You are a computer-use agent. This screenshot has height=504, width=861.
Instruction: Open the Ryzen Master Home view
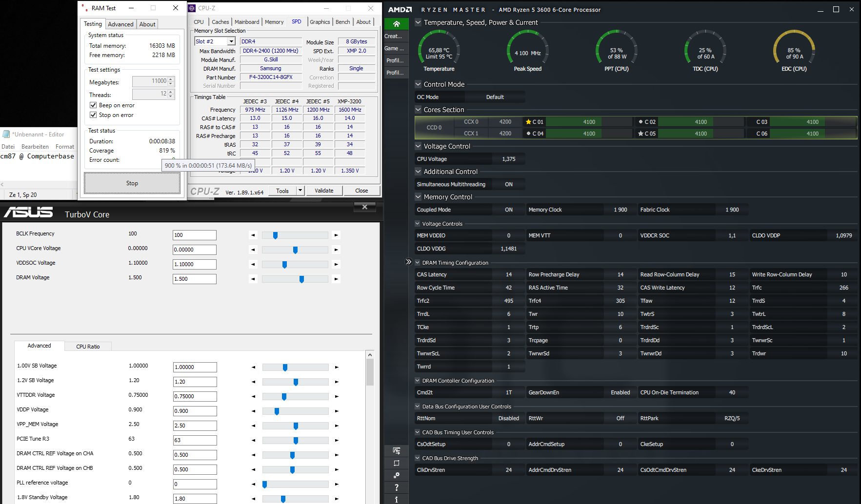click(396, 24)
